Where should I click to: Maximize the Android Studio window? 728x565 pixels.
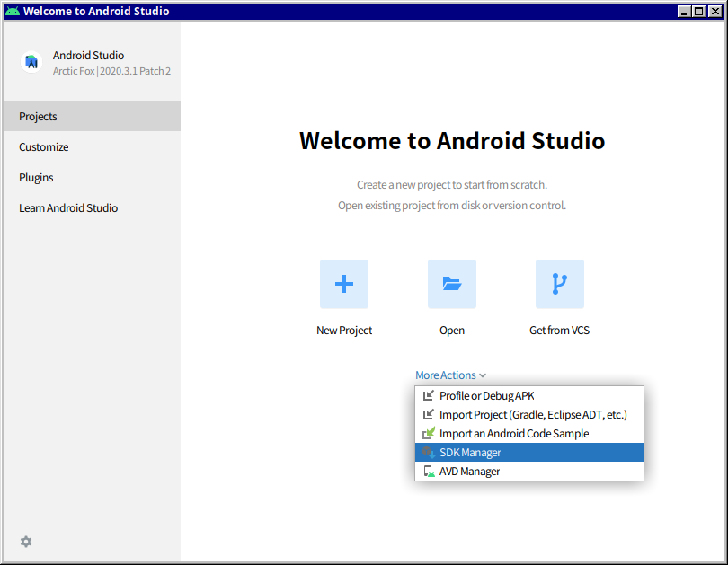(x=698, y=11)
